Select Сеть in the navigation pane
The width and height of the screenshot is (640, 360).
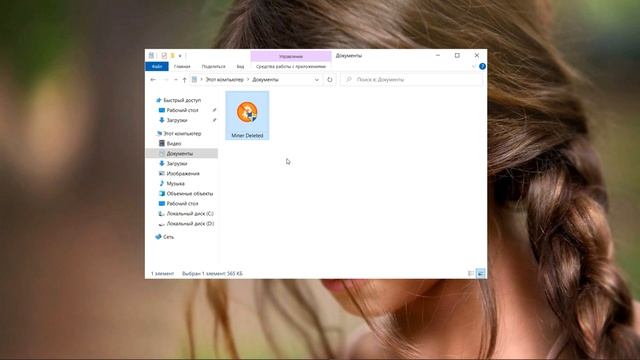pos(168,237)
